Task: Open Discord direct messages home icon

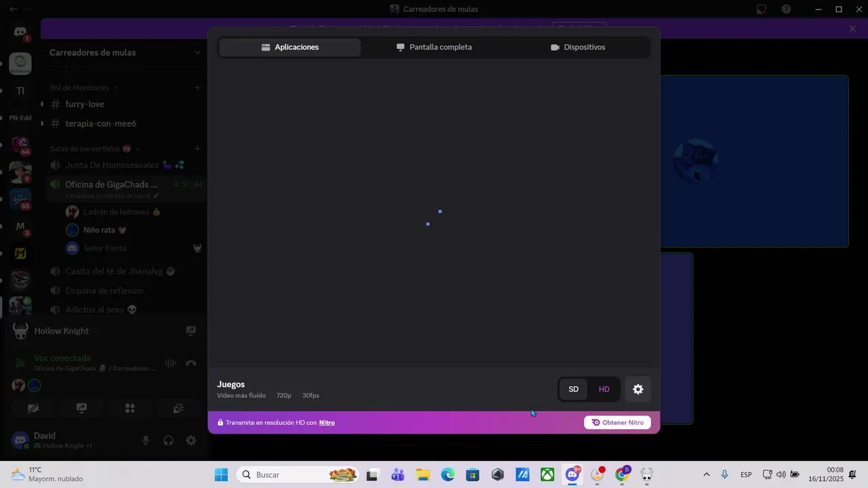Action: (x=20, y=32)
